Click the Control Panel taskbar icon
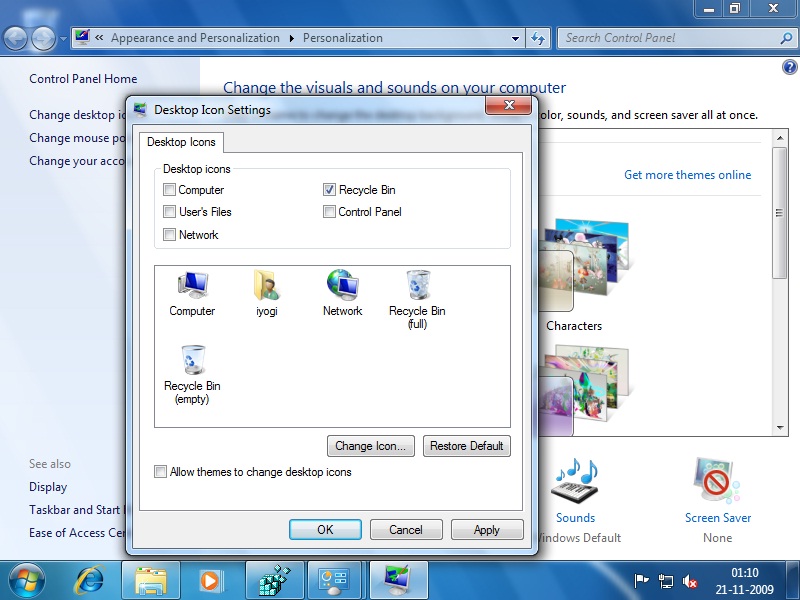The image size is (800, 600). point(334,581)
